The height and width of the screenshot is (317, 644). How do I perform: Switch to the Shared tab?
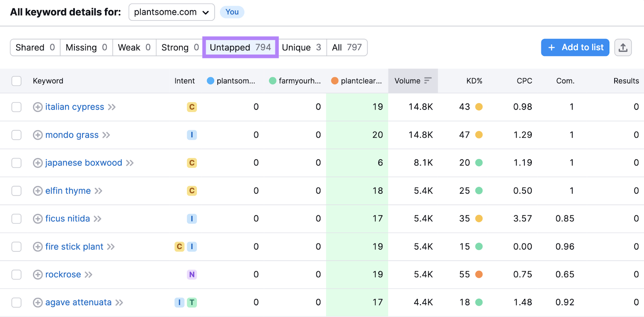35,47
